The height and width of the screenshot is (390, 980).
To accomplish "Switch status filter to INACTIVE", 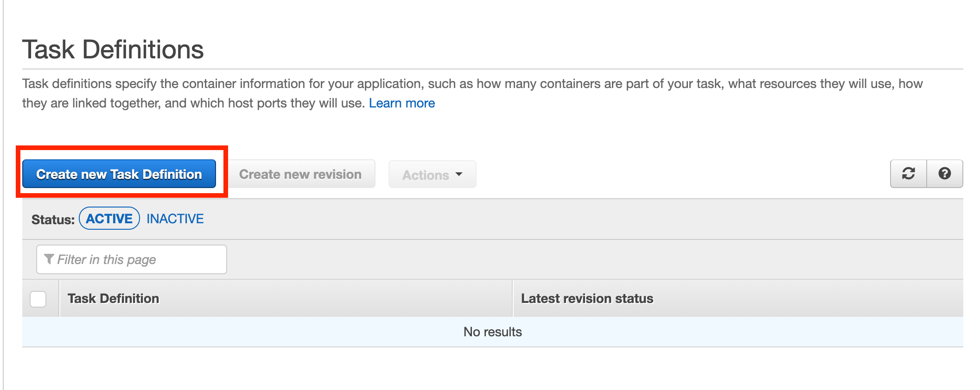I will (175, 219).
